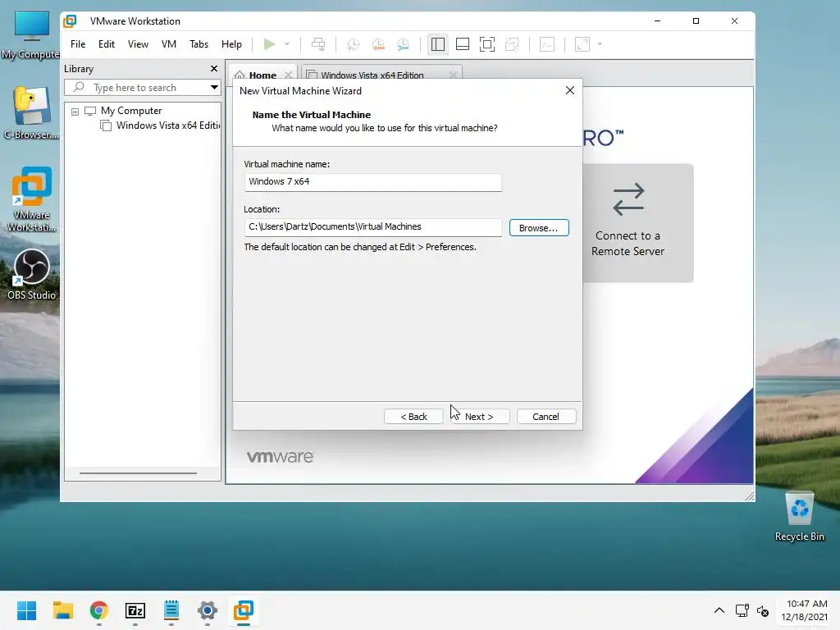Switch to the Home tab

coord(262,75)
